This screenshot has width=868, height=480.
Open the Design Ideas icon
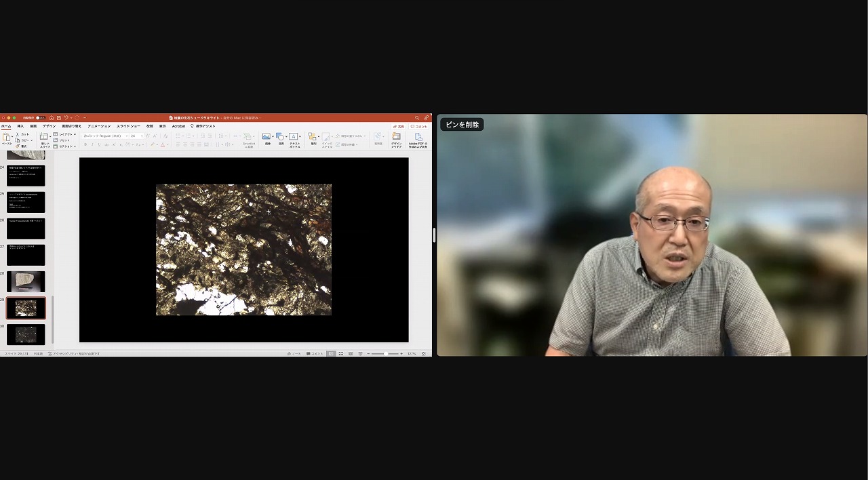click(x=396, y=136)
